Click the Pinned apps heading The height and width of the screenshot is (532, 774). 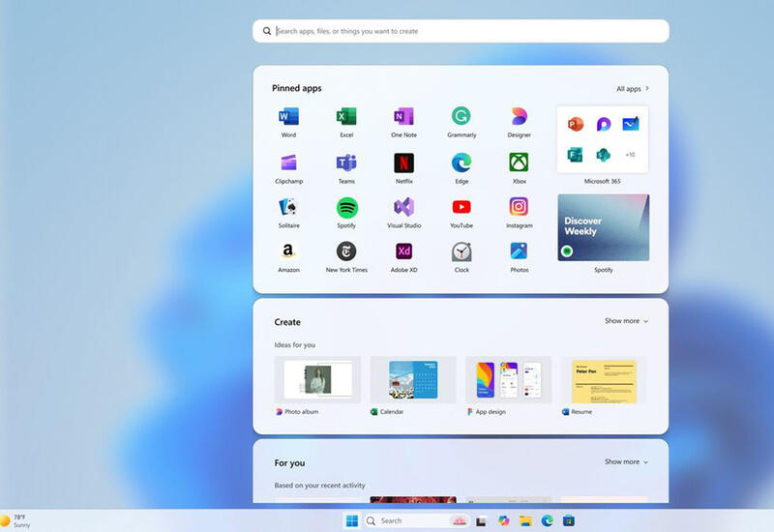(x=297, y=88)
